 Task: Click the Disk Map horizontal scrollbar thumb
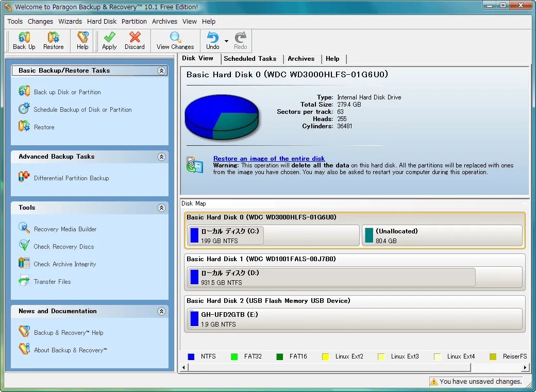tap(329, 367)
